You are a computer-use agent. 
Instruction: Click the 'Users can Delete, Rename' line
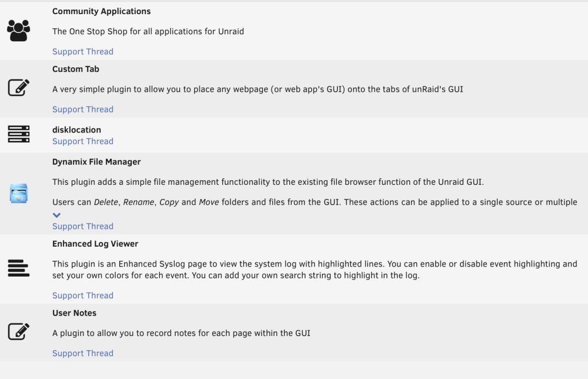pos(315,202)
